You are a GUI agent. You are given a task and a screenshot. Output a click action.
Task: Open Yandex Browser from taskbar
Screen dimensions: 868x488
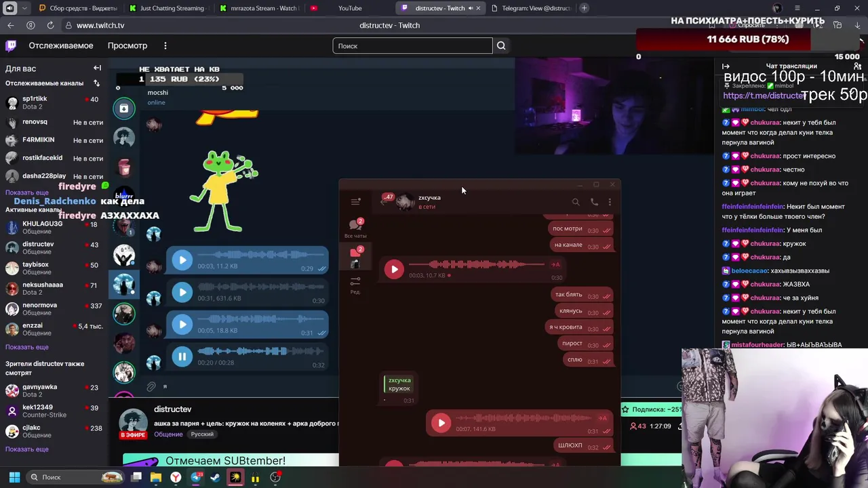pos(176,477)
